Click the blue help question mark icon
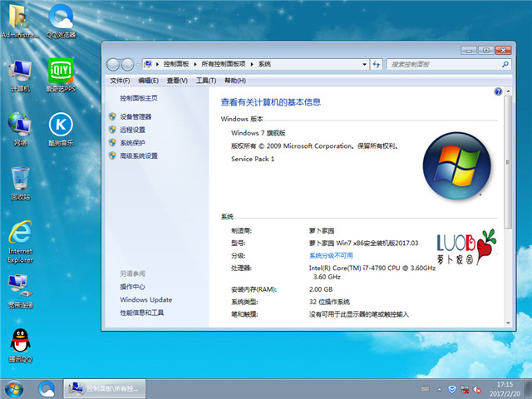The height and width of the screenshot is (399, 532). click(x=498, y=91)
